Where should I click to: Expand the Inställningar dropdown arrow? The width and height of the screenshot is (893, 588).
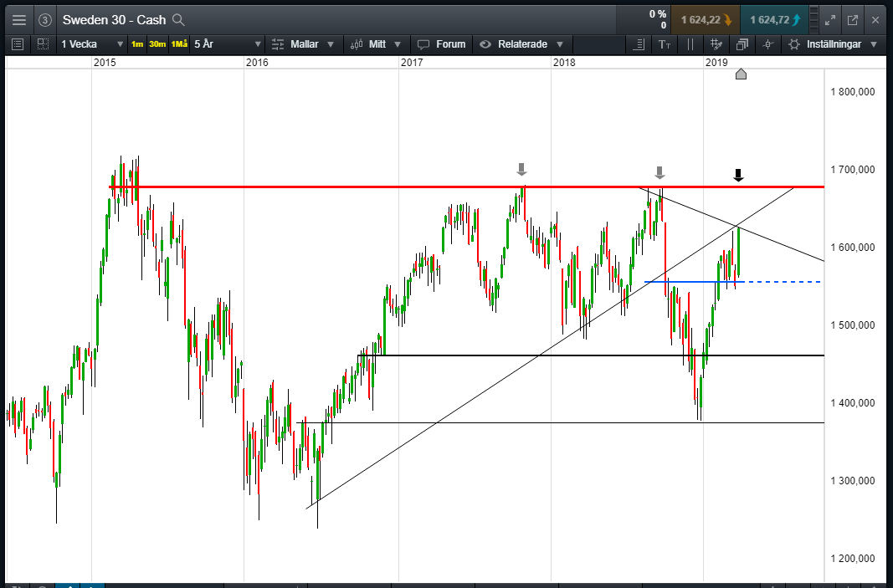pos(875,44)
